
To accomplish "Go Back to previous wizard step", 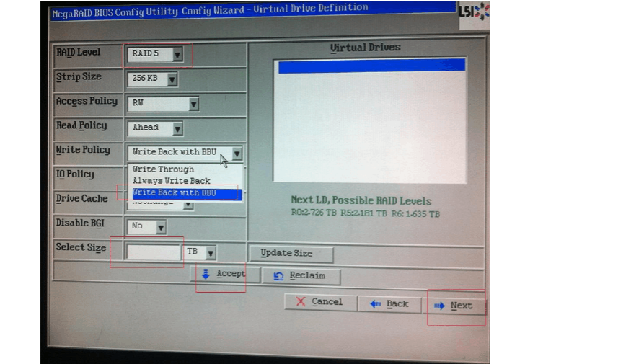I will coord(389,304).
